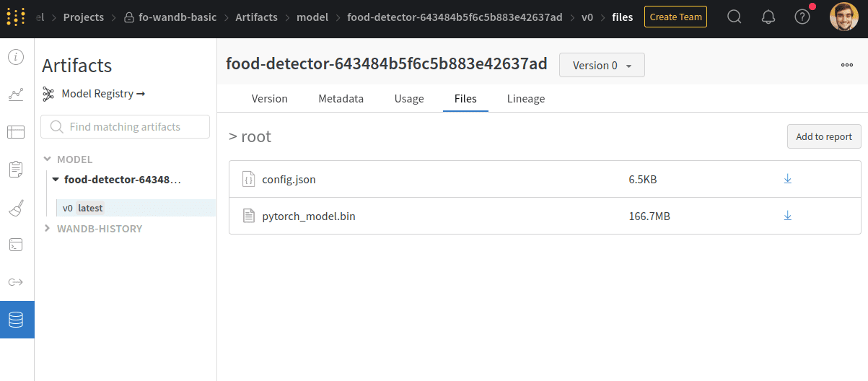Open the runs table icon in sidebar

[16, 132]
